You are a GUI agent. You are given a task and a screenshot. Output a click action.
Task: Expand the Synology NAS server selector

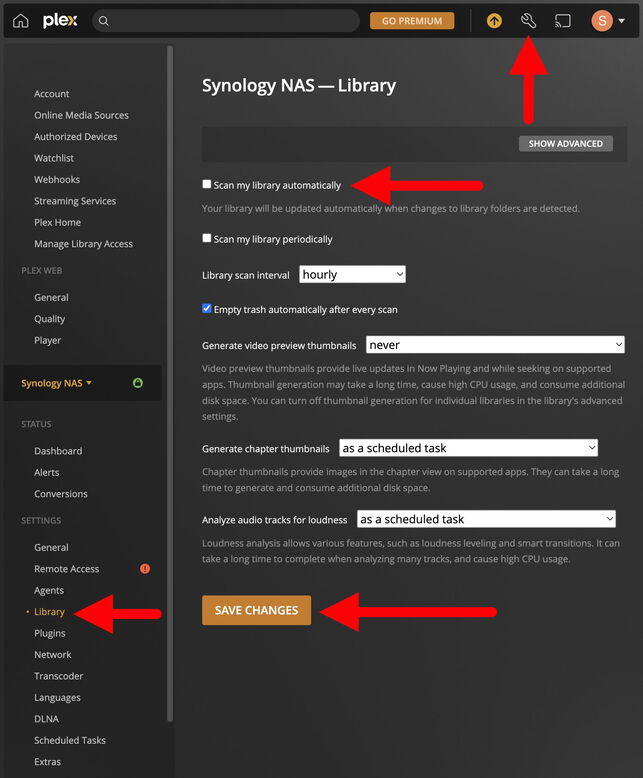(x=57, y=383)
